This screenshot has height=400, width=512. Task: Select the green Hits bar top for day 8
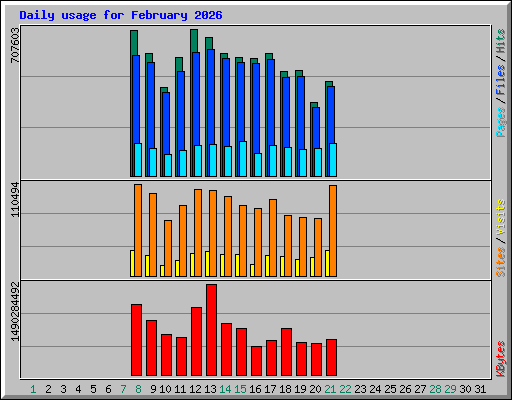click(x=134, y=43)
